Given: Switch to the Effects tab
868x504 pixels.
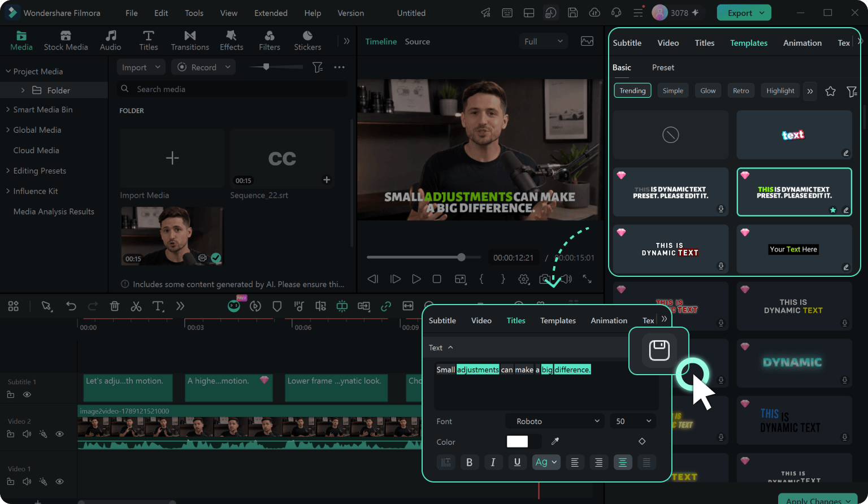Looking at the screenshot, I should pos(231,41).
